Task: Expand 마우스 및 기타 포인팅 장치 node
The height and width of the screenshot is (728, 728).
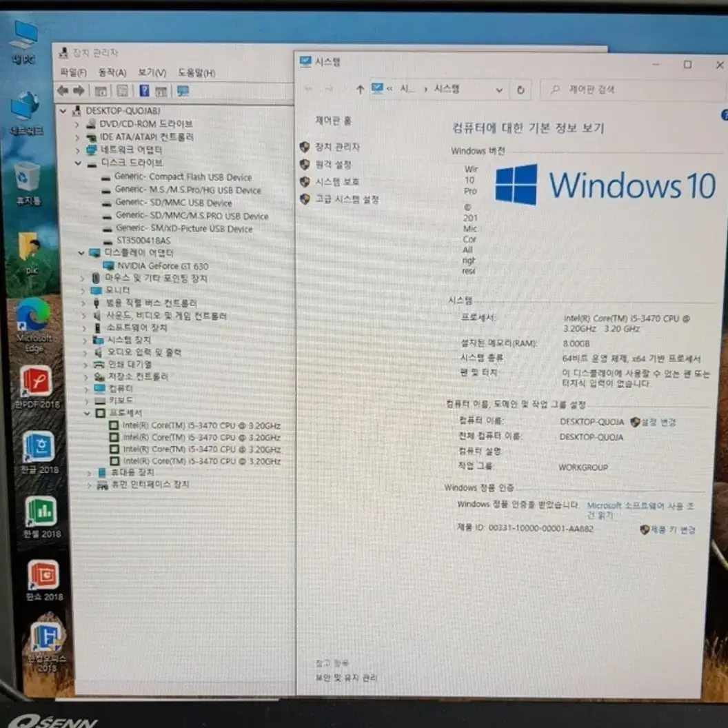Action: (83, 279)
